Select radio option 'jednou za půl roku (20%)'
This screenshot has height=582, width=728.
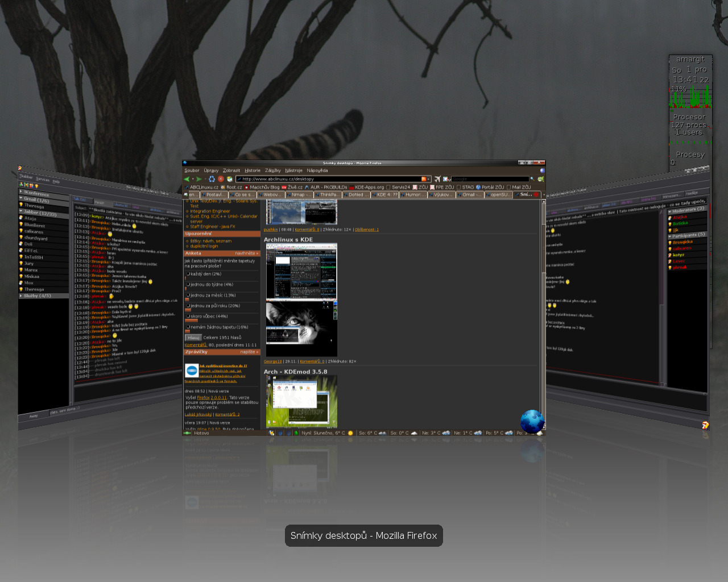188,306
